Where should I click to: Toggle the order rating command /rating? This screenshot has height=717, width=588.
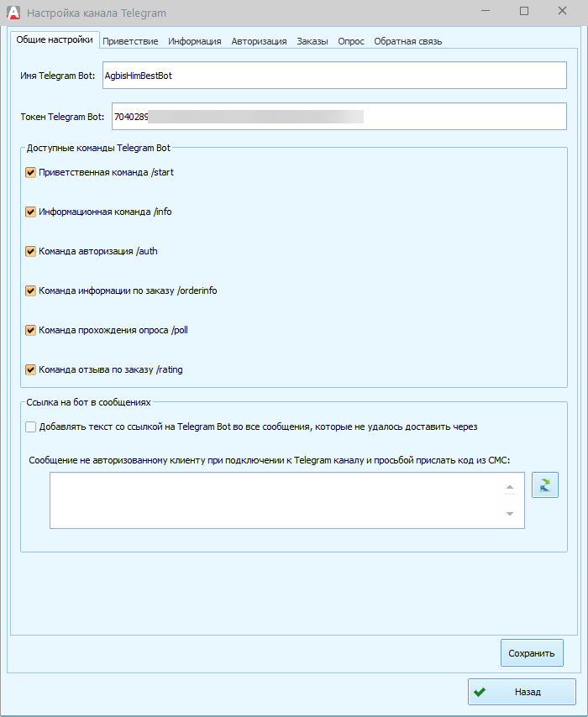click(31, 369)
